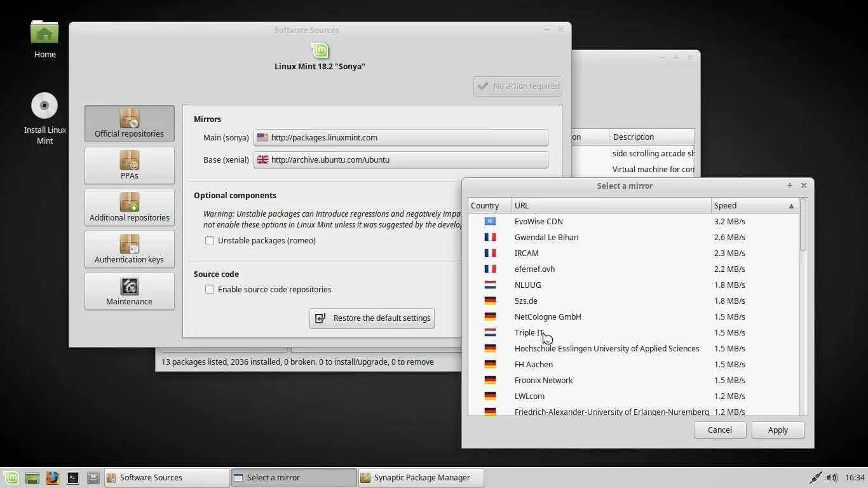
Task: Select the Froonix Network mirror
Action: point(633,380)
